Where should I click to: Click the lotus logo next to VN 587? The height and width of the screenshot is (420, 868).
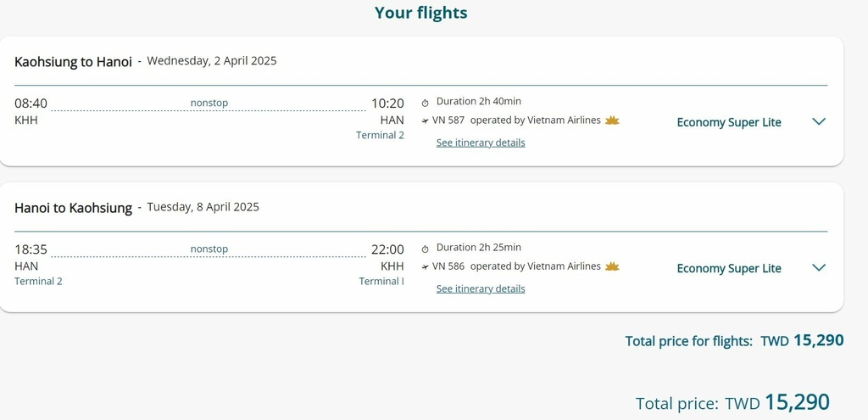(612, 120)
